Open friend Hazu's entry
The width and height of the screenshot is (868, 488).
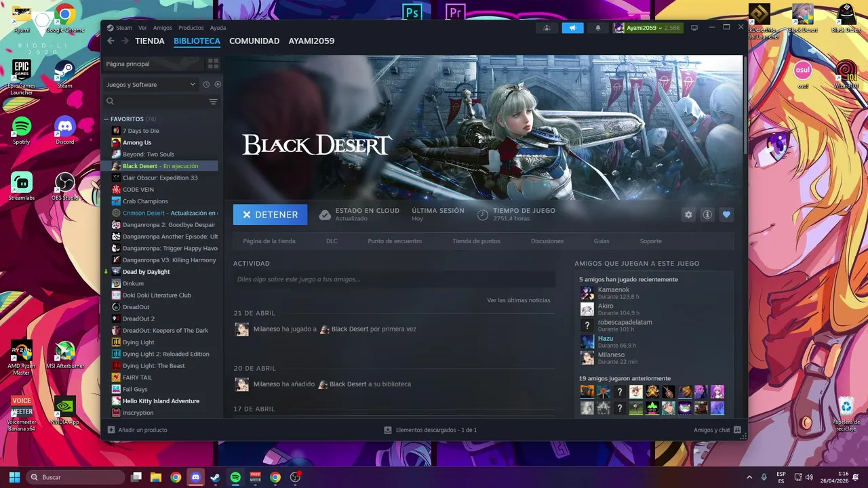coord(654,342)
